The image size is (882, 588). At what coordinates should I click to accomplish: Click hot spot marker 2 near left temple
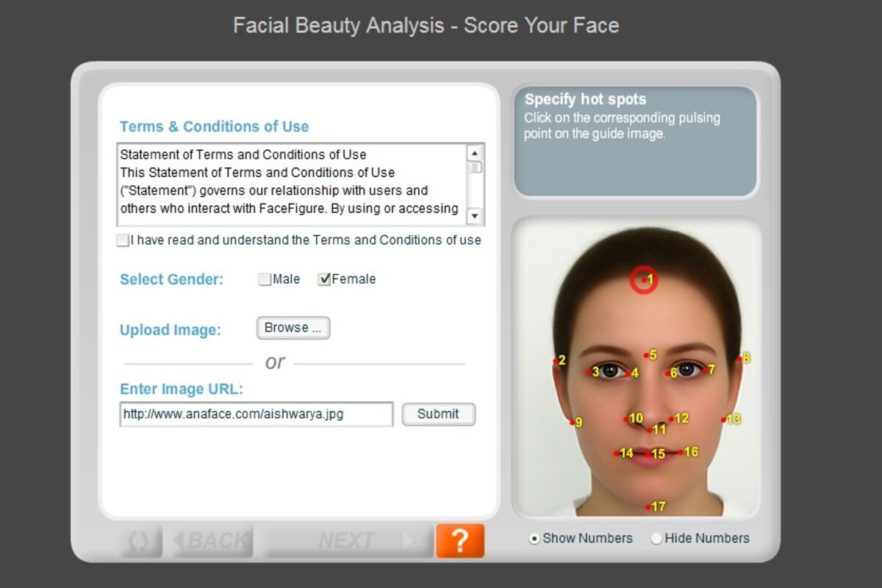click(556, 361)
